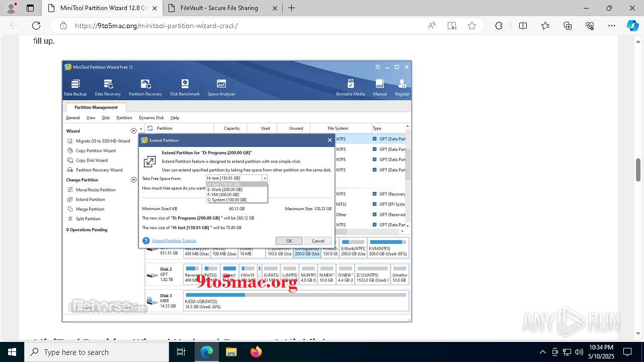The width and height of the screenshot is (644, 362).
Task: Select C: System [100.00 GB] option
Action: pos(236,200)
